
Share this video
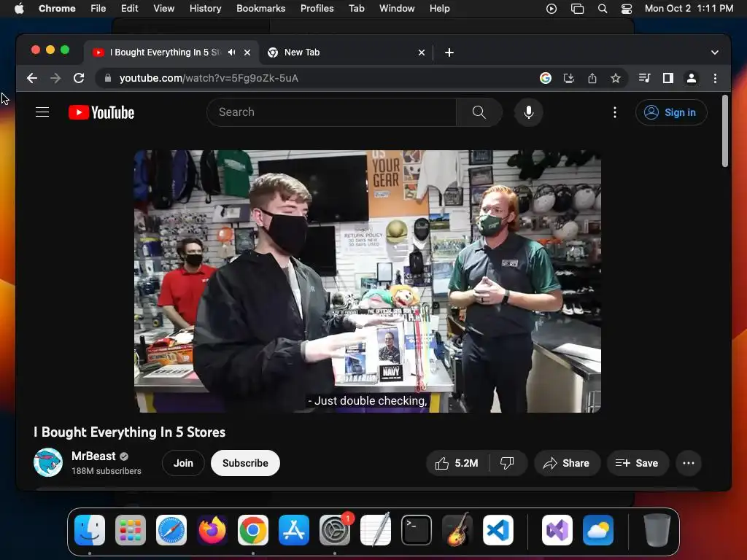pyautogui.click(x=566, y=463)
